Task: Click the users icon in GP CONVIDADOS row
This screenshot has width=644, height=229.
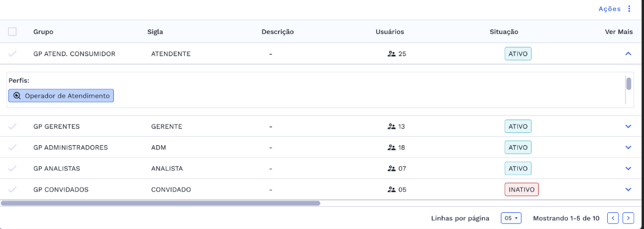Action: (391, 189)
